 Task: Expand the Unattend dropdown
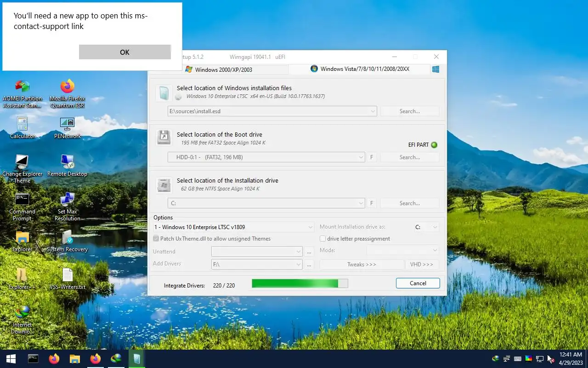[x=298, y=252]
